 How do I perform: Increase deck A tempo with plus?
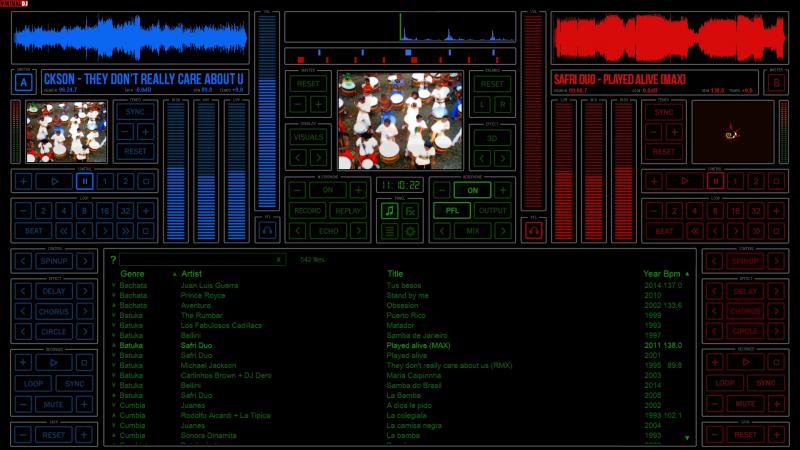point(145,132)
